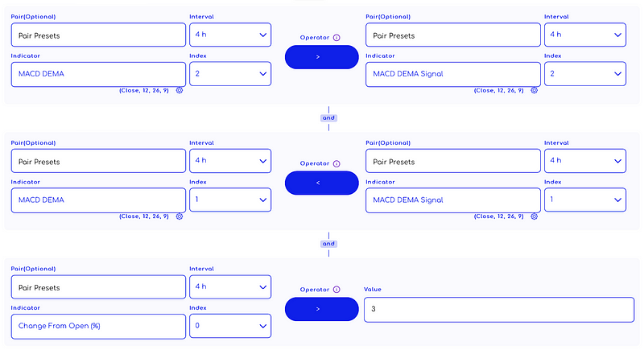Open first-row left Interval 4 h dropdown

click(230, 35)
